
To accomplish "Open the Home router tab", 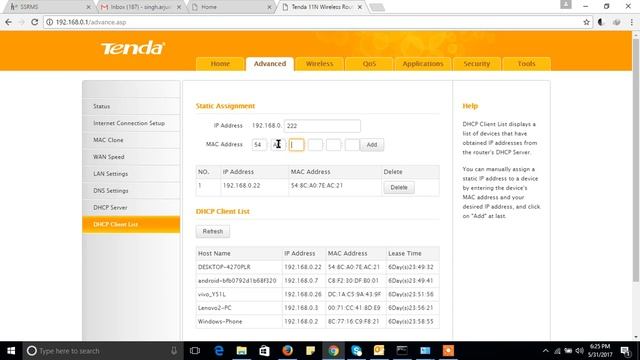I will click(x=220, y=64).
